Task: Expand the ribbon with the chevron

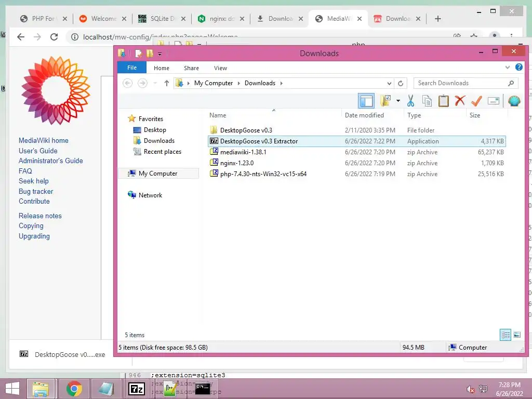Action: [508, 67]
